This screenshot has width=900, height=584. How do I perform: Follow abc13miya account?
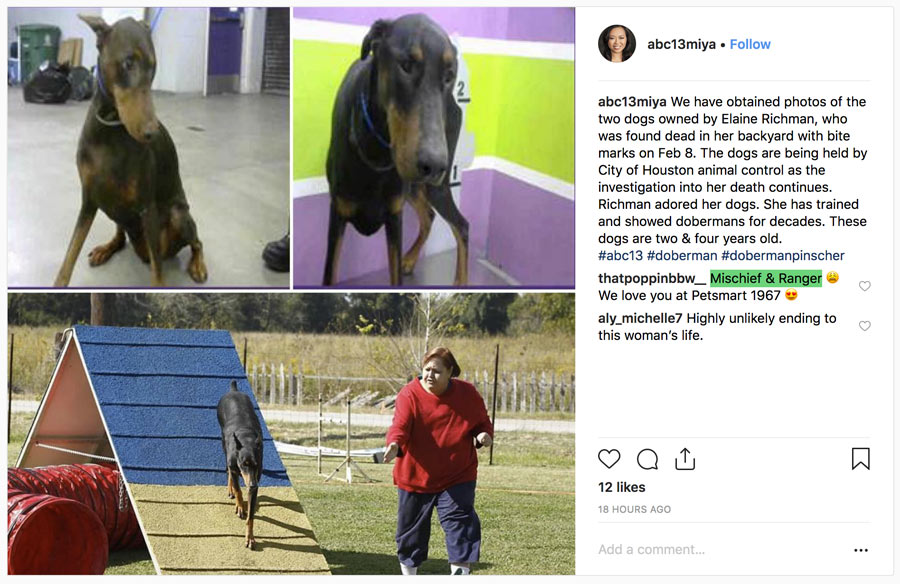750,44
